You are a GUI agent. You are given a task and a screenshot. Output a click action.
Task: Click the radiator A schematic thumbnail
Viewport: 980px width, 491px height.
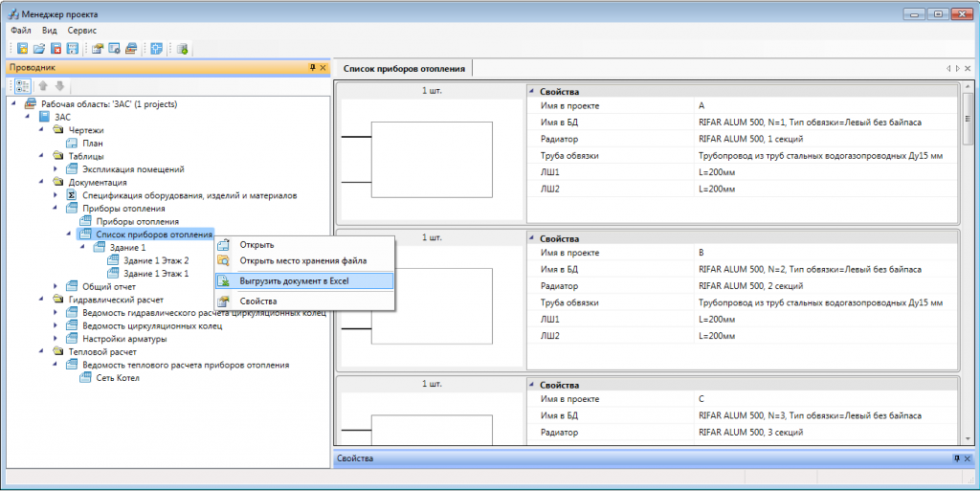432,159
